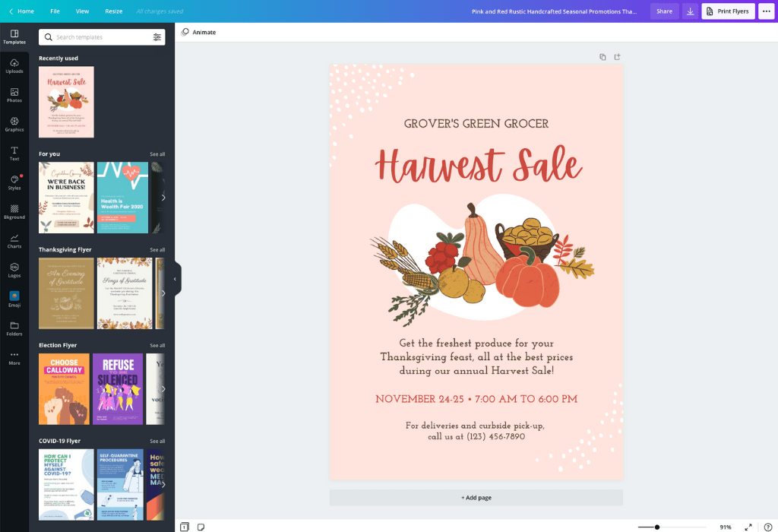The height and width of the screenshot is (532, 778).
Task: See all Thanksgiving Flyer templates
Action: (157, 249)
